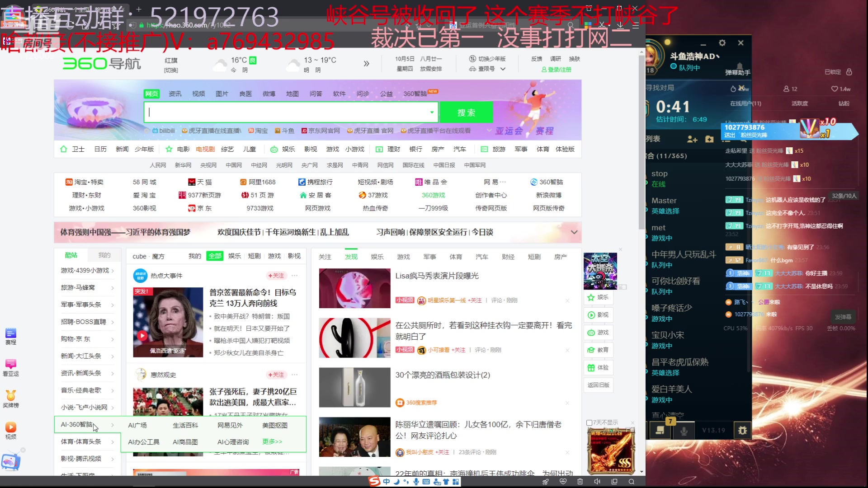Open 更多>> in the AI submenu
Image resolution: width=868 pixels, height=488 pixels.
[272, 441]
